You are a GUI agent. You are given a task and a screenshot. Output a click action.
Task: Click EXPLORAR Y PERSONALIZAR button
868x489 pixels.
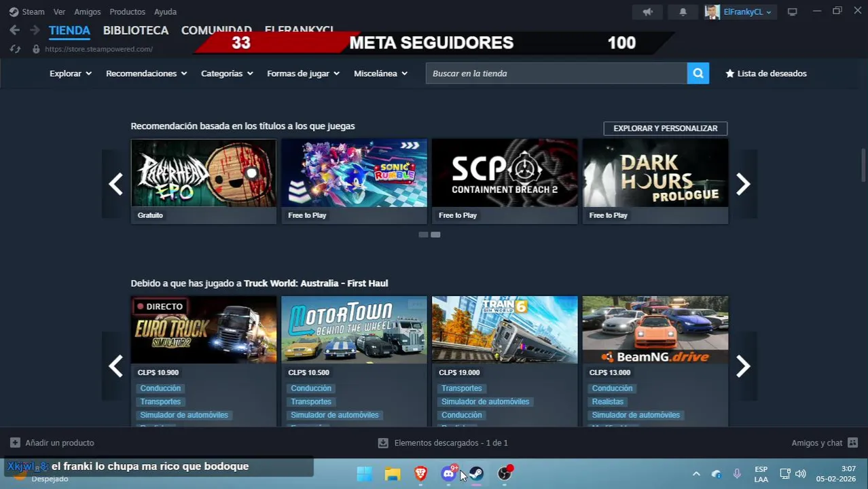(x=665, y=128)
